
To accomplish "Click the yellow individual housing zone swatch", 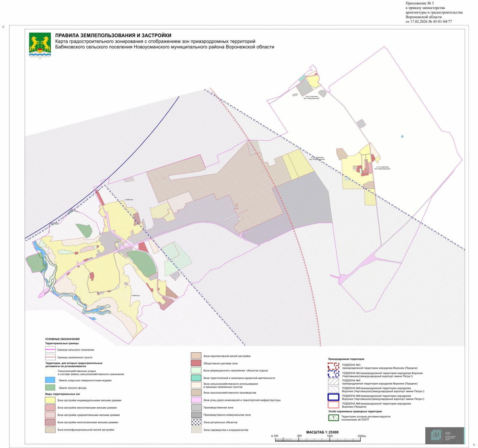I will tap(50, 400).
